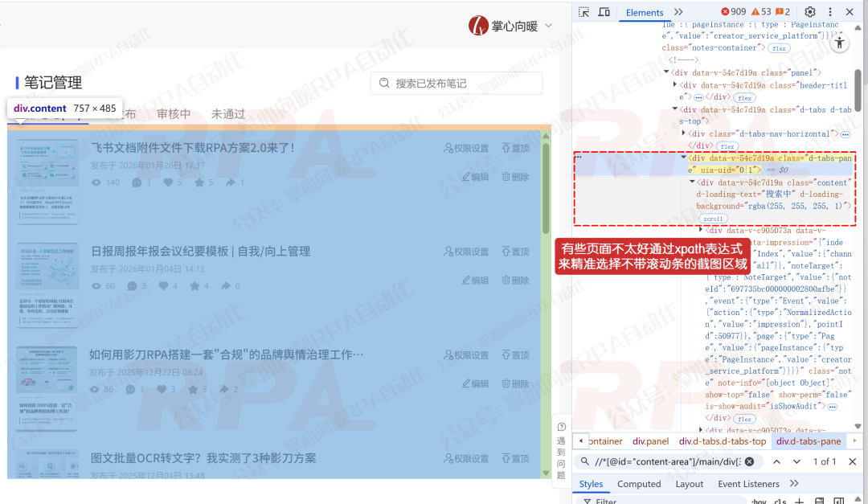Screen dimensions: 868x504
Task: Toggle the .cls classes editor
Action: click(x=779, y=502)
